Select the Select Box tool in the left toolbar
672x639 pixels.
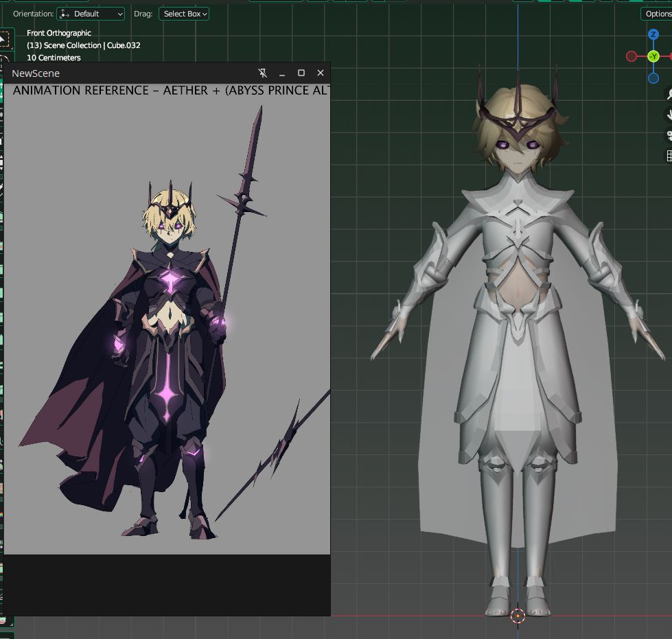click(4, 40)
